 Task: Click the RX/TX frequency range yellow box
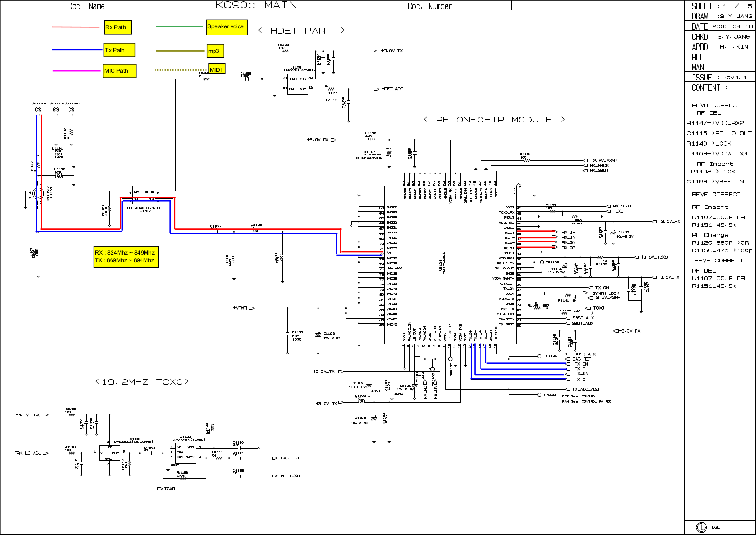[126, 257]
